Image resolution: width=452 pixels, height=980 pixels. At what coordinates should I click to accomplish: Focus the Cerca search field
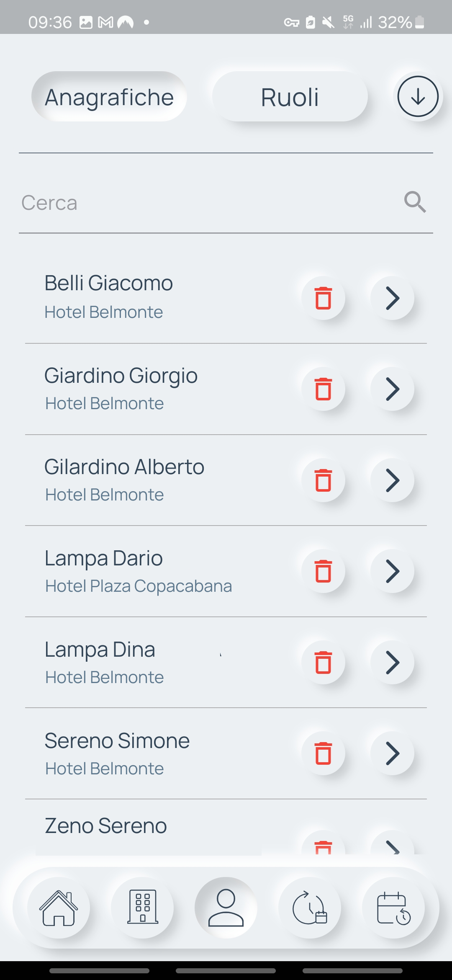point(209,203)
